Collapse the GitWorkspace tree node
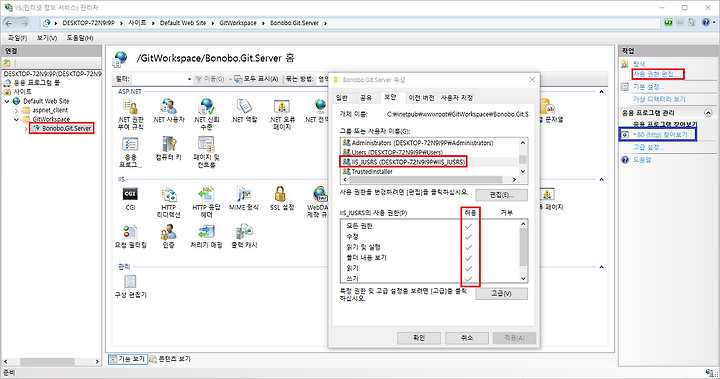 17,119
